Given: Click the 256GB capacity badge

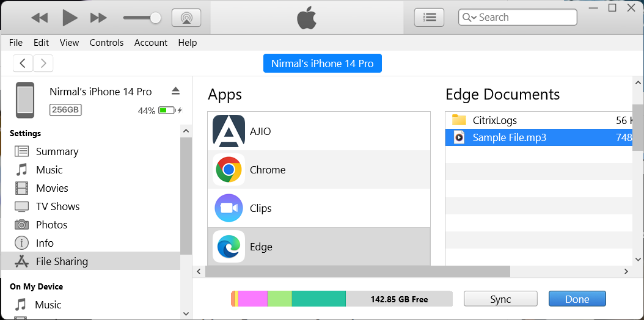Looking at the screenshot, I should (x=65, y=110).
